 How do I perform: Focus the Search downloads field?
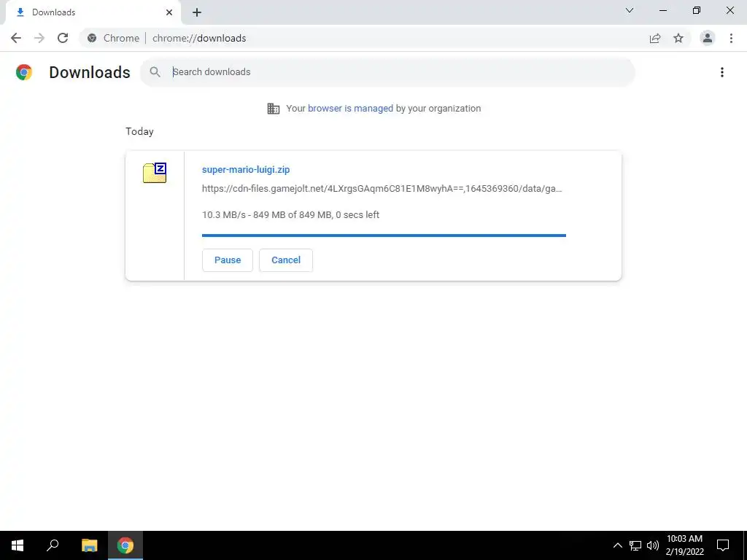[x=387, y=72]
